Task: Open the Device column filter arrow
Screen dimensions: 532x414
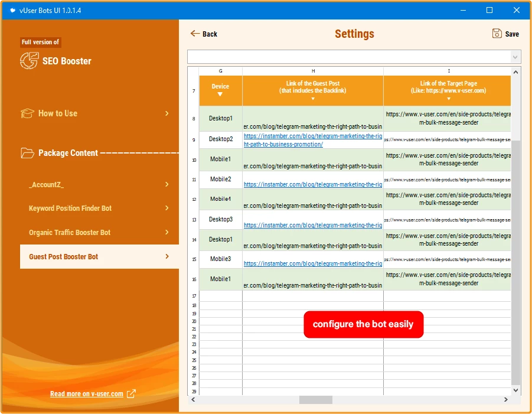Action: pyautogui.click(x=220, y=94)
